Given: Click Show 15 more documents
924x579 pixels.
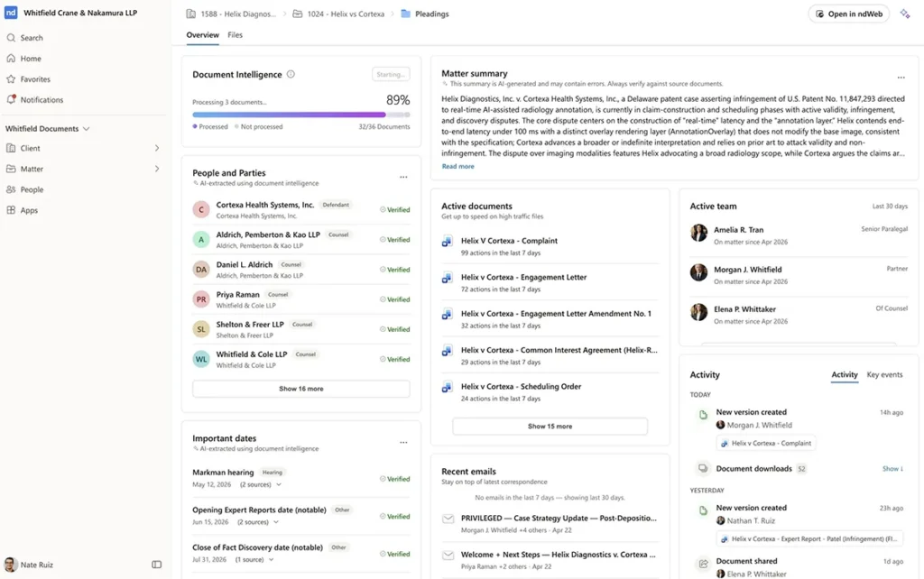Looking at the screenshot, I should click(550, 427).
